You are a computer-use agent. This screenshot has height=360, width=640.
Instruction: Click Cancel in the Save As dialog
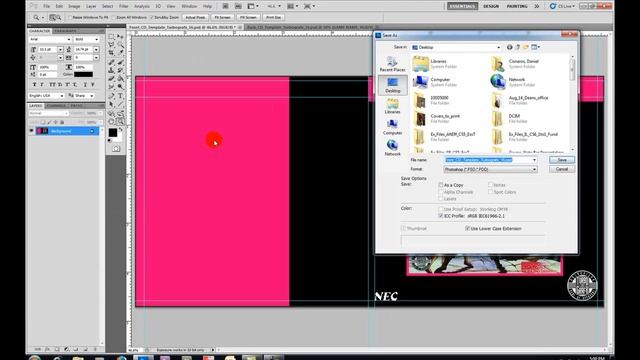point(562,169)
